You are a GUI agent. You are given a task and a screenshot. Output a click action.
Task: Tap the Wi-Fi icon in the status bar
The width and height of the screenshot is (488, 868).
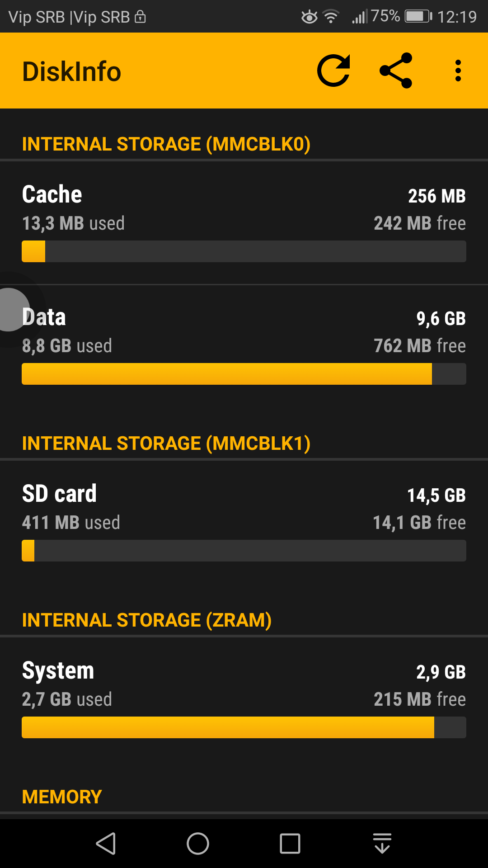tap(331, 17)
